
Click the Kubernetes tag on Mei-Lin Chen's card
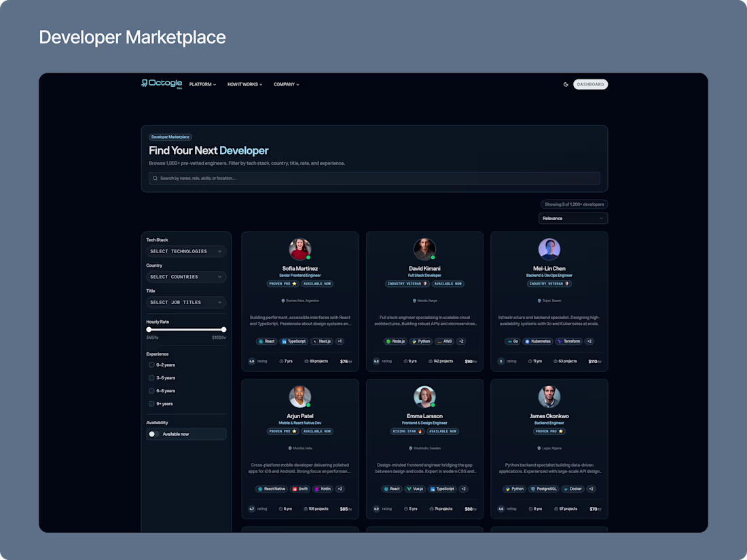(537, 341)
